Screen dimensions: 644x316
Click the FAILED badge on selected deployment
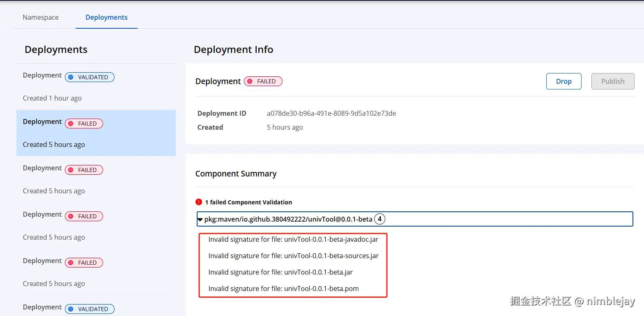[x=84, y=124]
